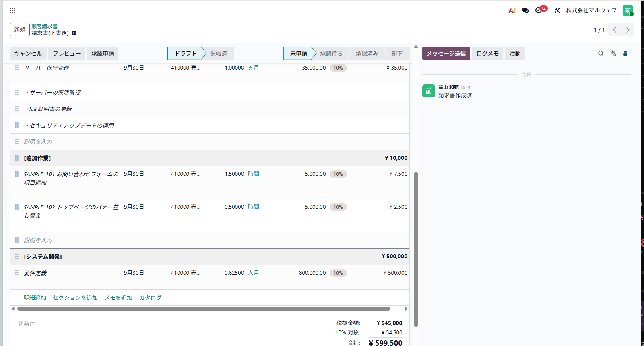Open the 顧客請求書 breadcrumb link

[44, 26]
